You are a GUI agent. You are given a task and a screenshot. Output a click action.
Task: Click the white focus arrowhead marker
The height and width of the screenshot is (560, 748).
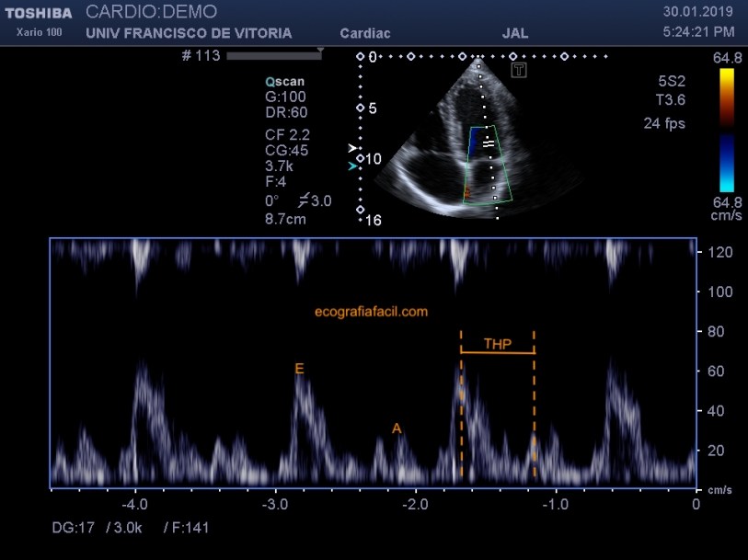coord(351,147)
